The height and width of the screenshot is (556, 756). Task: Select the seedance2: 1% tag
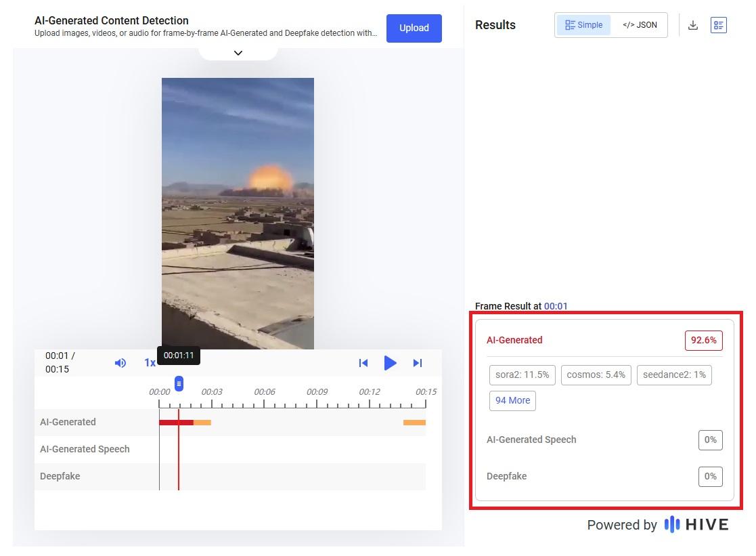click(x=673, y=375)
